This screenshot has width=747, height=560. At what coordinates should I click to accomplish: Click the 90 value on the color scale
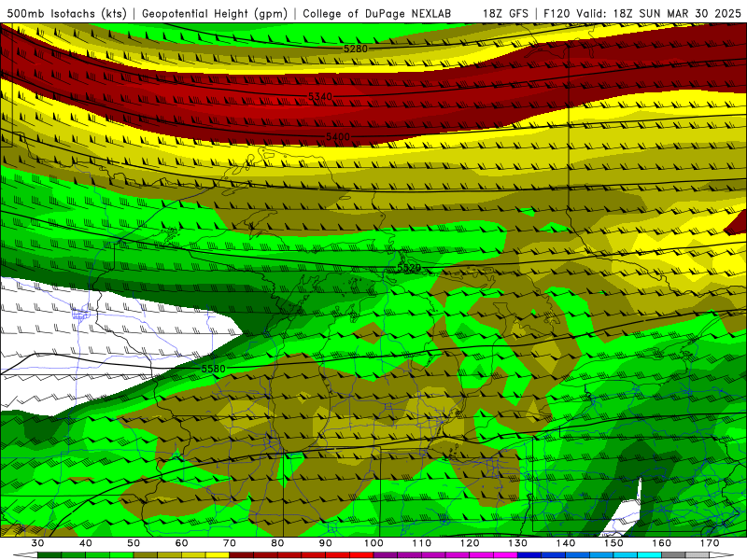[325, 543]
